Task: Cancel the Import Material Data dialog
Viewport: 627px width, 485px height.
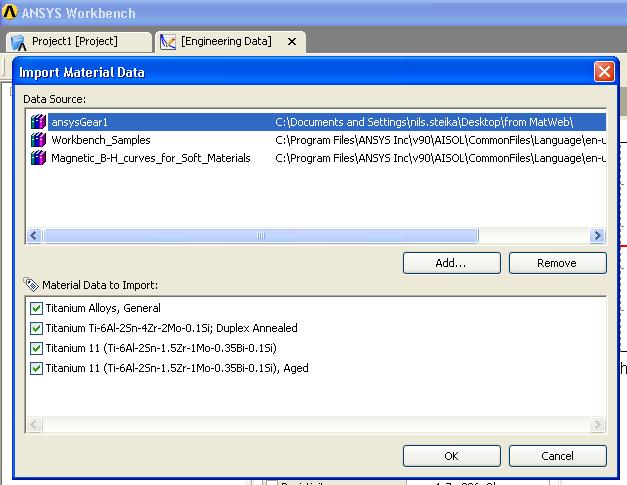Action: [x=557, y=456]
